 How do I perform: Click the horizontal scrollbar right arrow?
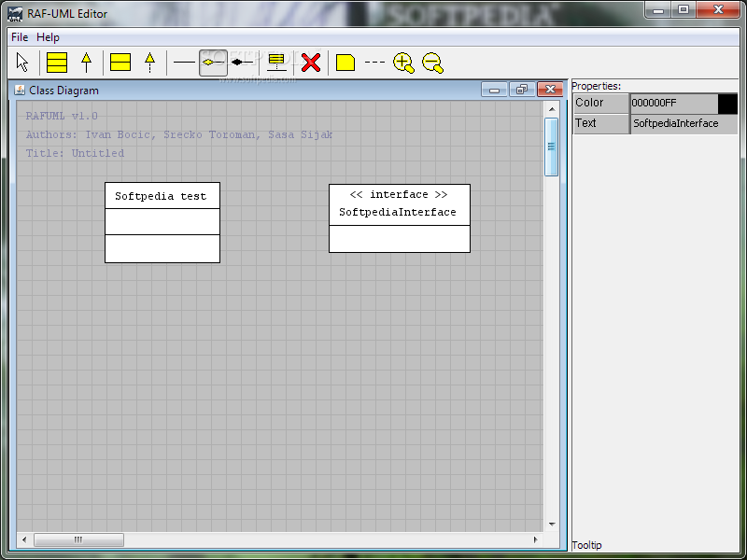click(535, 539)
